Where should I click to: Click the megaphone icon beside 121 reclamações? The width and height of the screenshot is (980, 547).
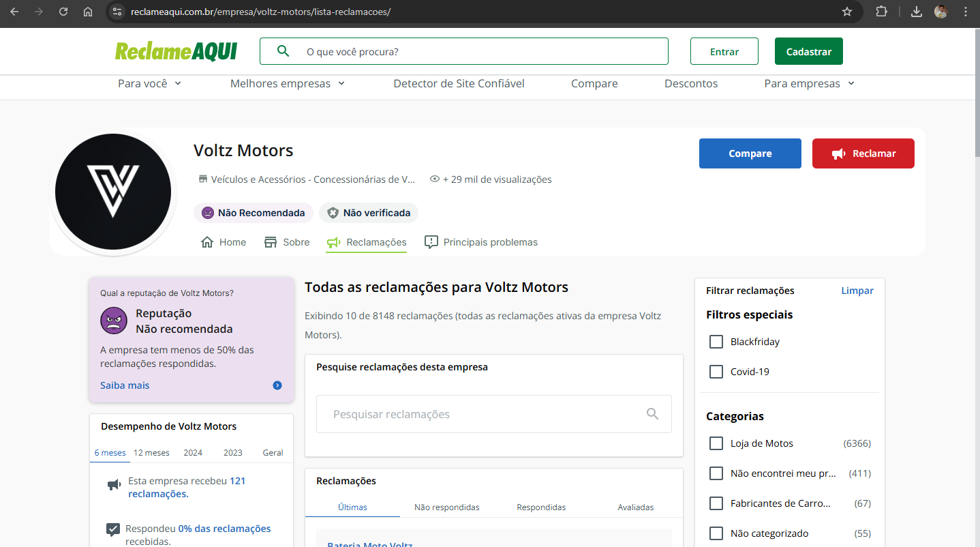click(114, 486)
